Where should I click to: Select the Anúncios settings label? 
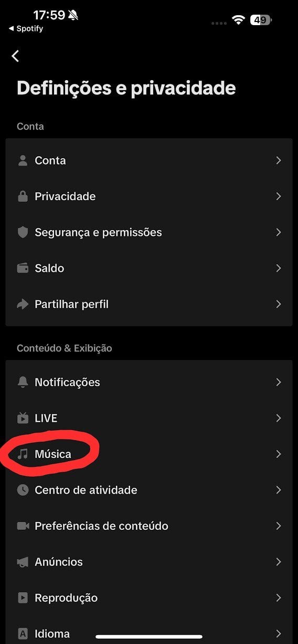coord(59,562)
